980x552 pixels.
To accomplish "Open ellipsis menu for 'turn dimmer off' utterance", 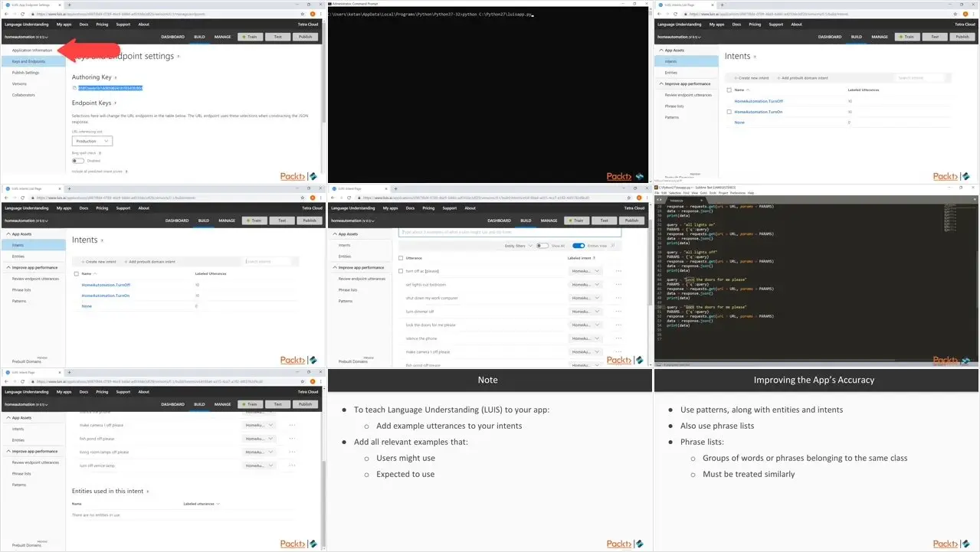I will coord(618,312).
